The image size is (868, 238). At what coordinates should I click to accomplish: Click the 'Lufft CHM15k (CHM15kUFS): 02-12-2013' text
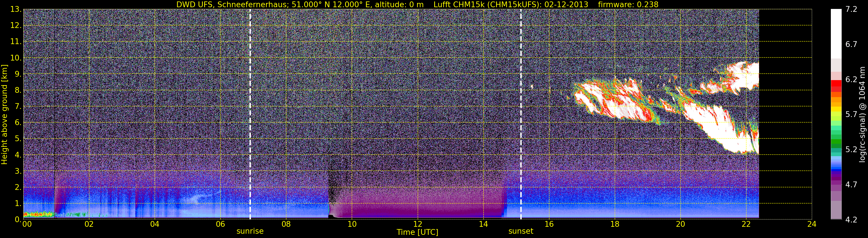coord(511,4)
